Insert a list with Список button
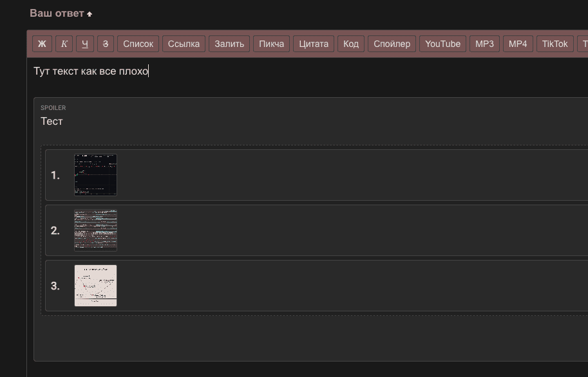Viewport: 588px width, 377px height. (x=138, y=44)
